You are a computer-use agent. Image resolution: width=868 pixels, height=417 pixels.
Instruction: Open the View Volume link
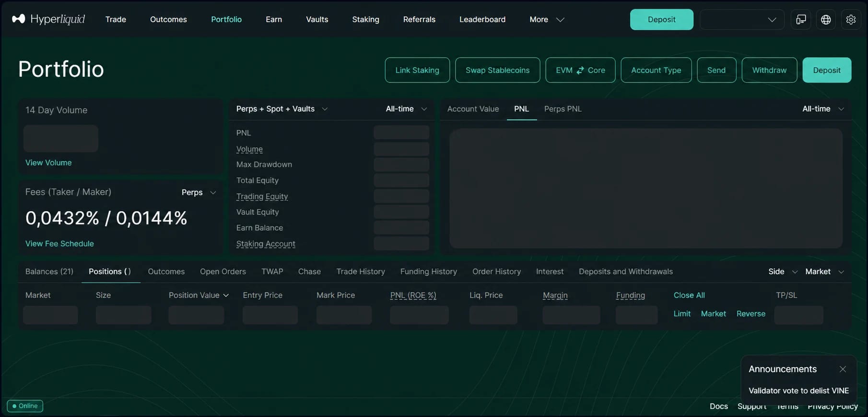pyautogui.click(x=48, y=163)
